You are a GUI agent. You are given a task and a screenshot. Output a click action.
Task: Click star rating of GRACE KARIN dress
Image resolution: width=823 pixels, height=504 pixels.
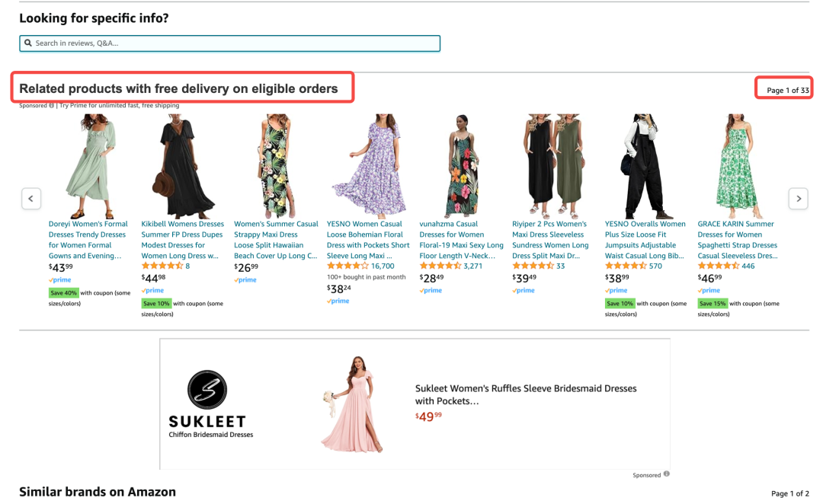[719, 266]
